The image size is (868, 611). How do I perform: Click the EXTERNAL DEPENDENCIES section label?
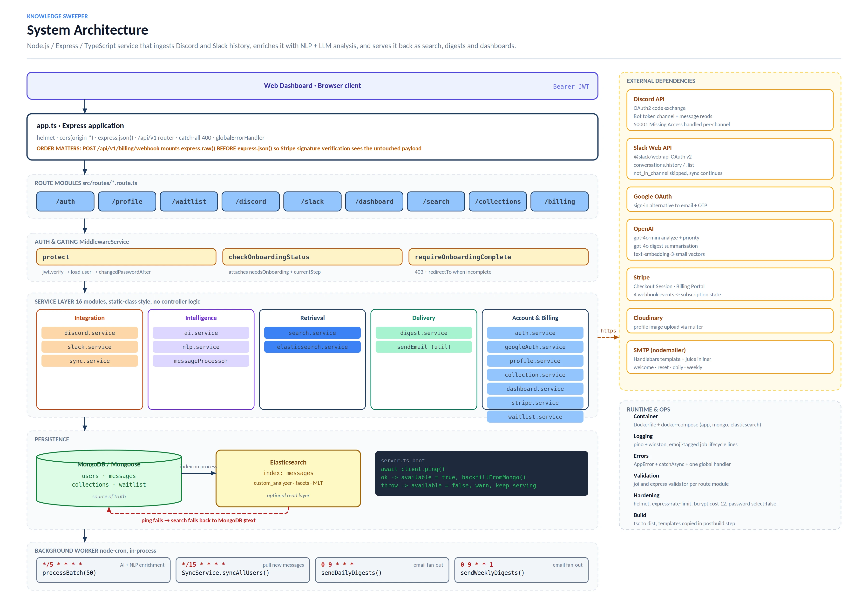(x=661, y=81)
